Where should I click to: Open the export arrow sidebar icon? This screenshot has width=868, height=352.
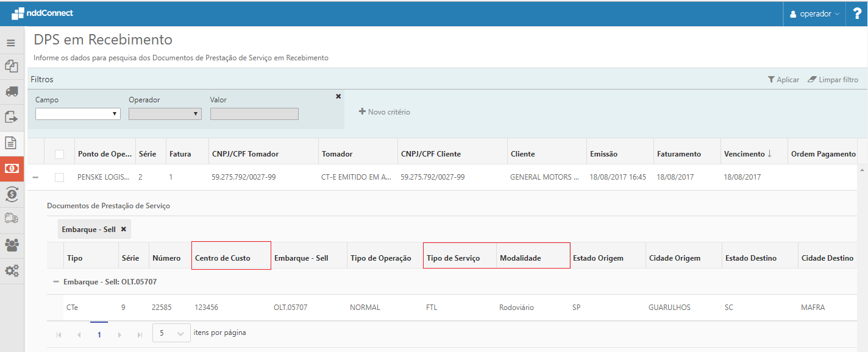tap(11, 117)
